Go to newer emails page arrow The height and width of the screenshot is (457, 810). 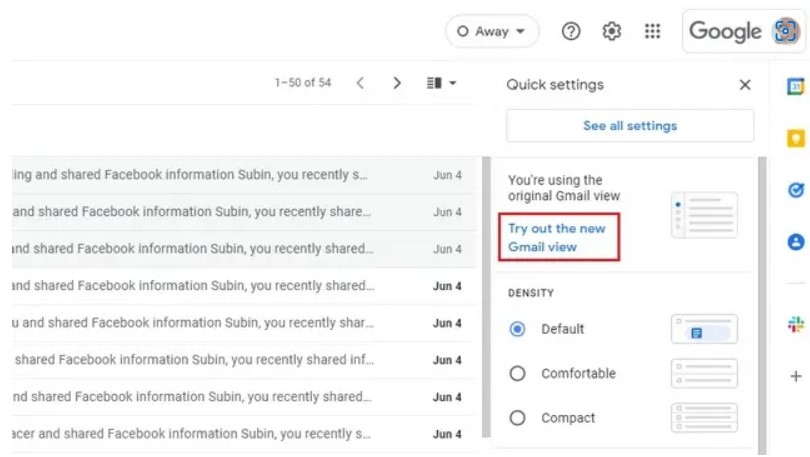pyautogui.click(x=361, y=83)
